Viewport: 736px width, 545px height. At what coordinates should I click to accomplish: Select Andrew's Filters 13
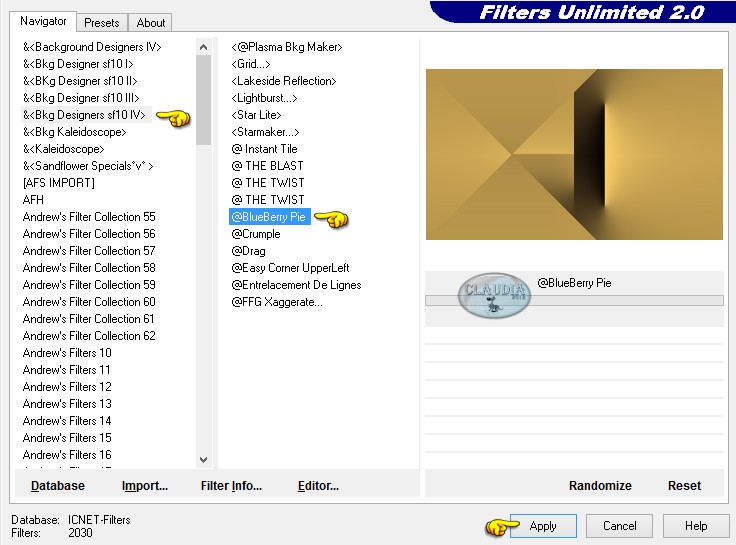(x=67, y=404)
